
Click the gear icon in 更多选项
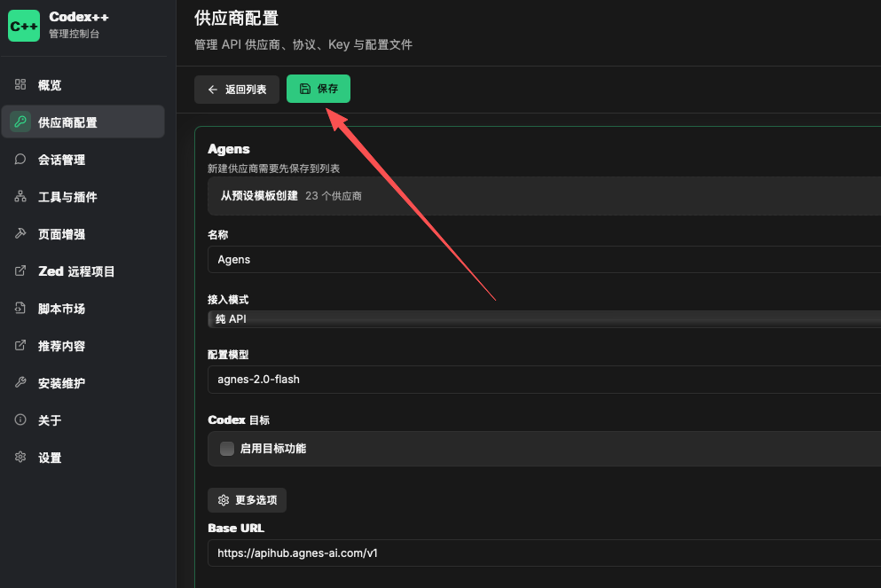click(224, 500)
